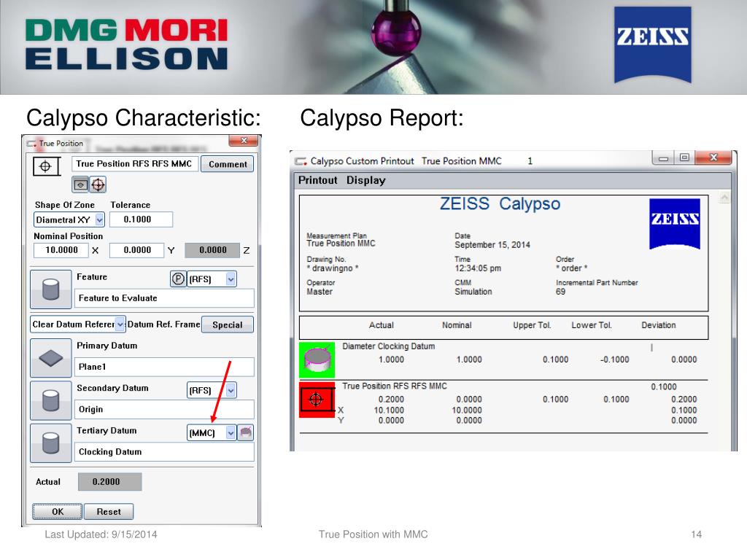This screenshot has height=560, width=747.
Task: Click the 'Deviation' column header
Action: coord(659,325)
